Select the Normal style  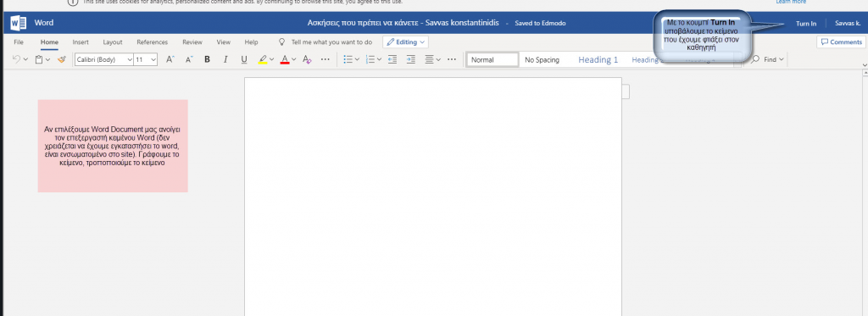tap(492, 60)
